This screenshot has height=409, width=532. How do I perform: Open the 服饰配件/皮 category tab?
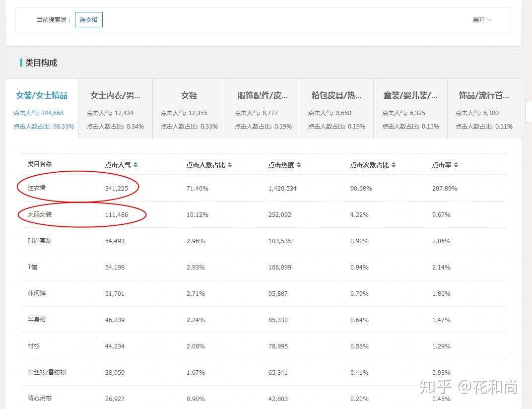(x=263, y=95)
